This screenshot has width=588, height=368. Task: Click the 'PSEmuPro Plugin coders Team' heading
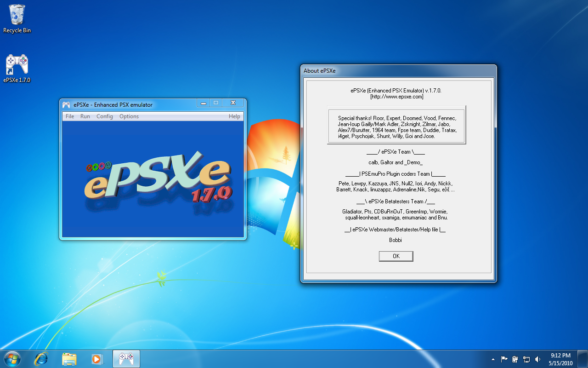(x=396, y=174)
